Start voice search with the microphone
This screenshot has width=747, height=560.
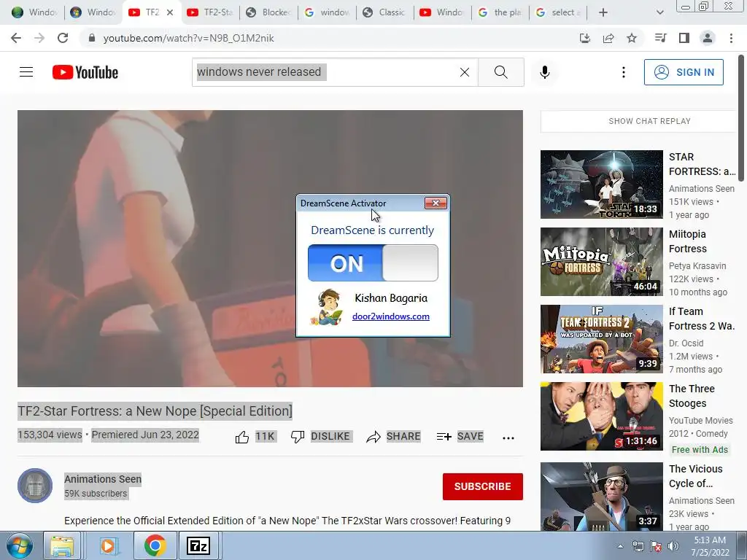544,72
